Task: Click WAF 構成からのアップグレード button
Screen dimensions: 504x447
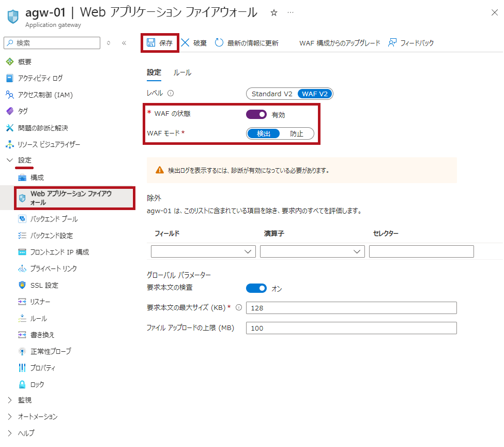Action: [340, 43]
